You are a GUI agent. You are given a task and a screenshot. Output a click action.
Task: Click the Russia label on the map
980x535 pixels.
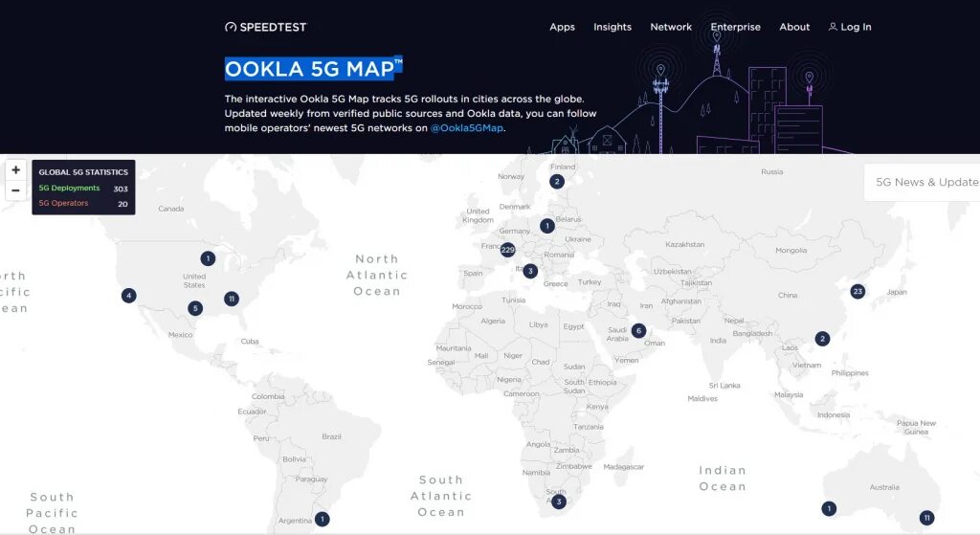(x=772, y=172)
